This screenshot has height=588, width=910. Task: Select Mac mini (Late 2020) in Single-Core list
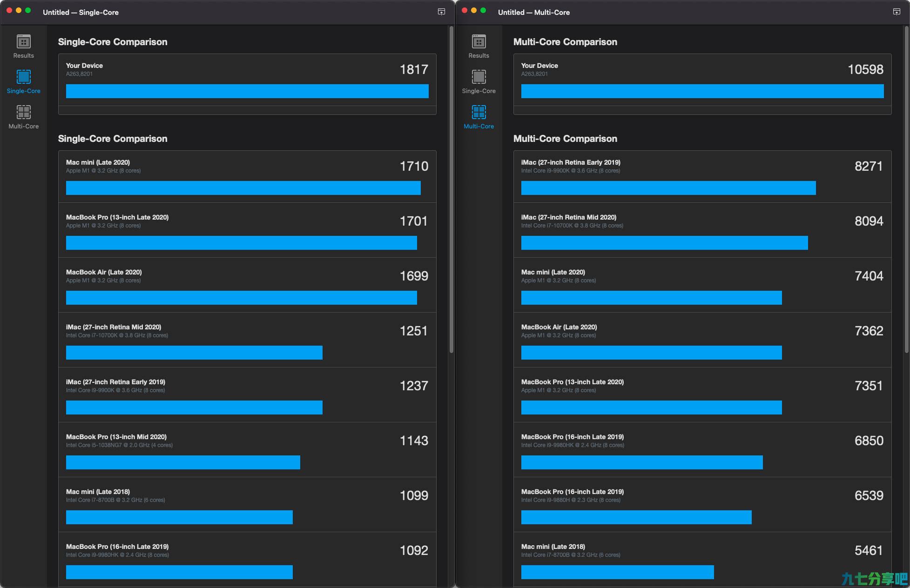click(247, 176)
